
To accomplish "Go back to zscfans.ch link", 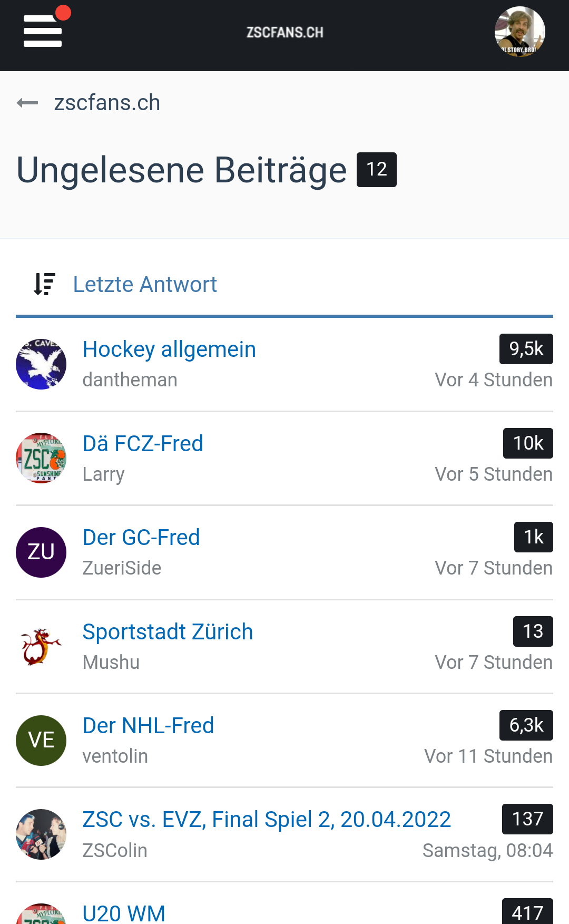I will [107, 103].
